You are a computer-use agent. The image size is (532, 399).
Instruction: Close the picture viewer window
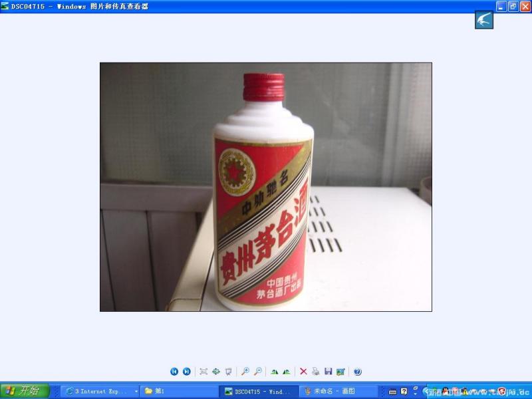[525, 7]
